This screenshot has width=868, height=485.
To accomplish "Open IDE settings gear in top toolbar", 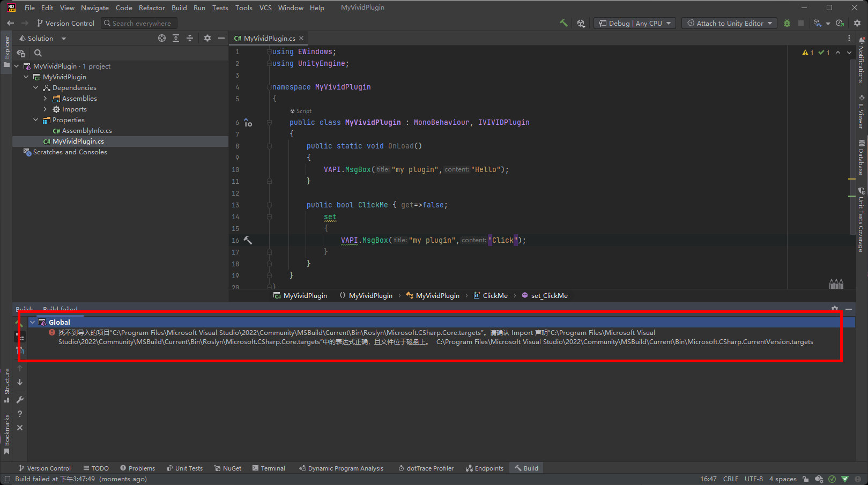I will tap(857, 23).
